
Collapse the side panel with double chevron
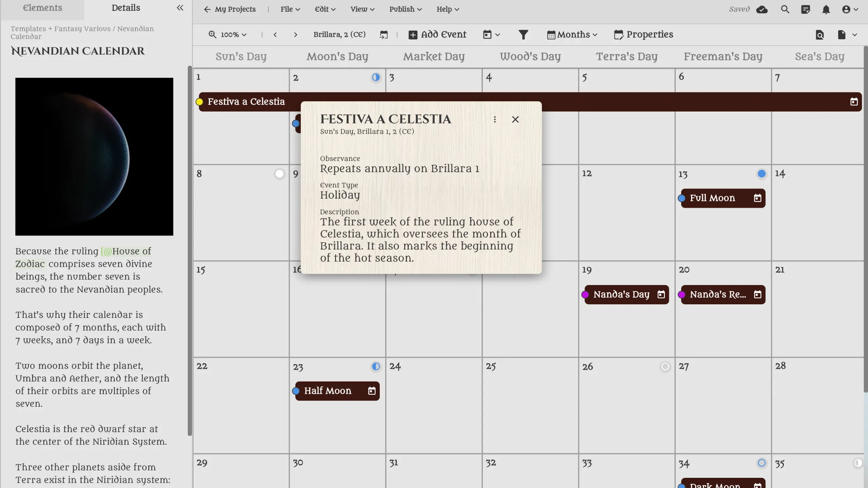(x=180, y=8)
